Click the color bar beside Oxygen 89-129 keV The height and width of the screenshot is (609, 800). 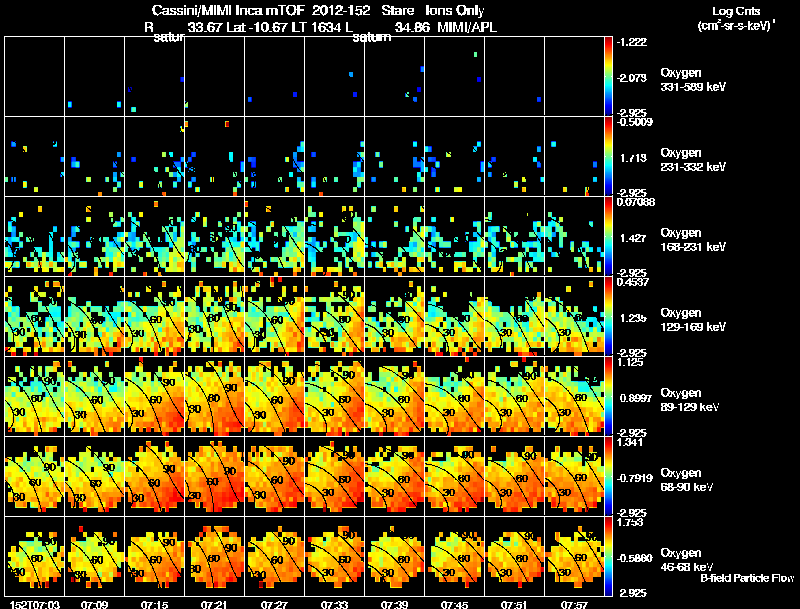(608, 396)
